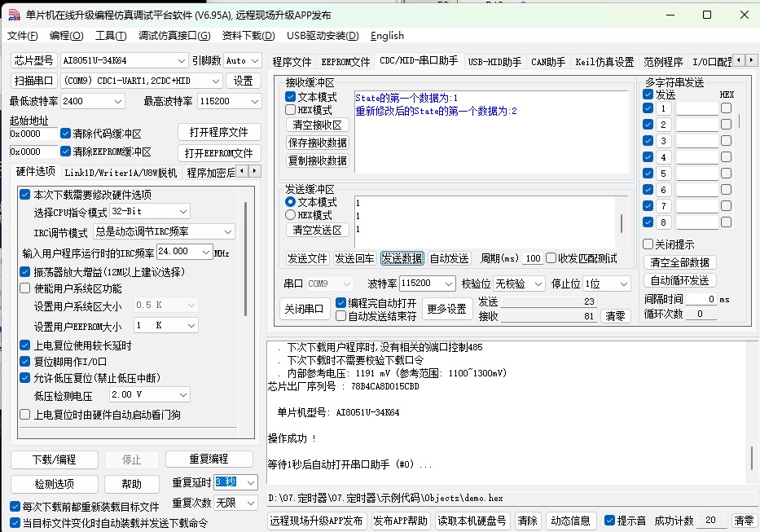Click the 检测选项 button
The height and width of the screenshot is (532, 760).
click(55, 483)
